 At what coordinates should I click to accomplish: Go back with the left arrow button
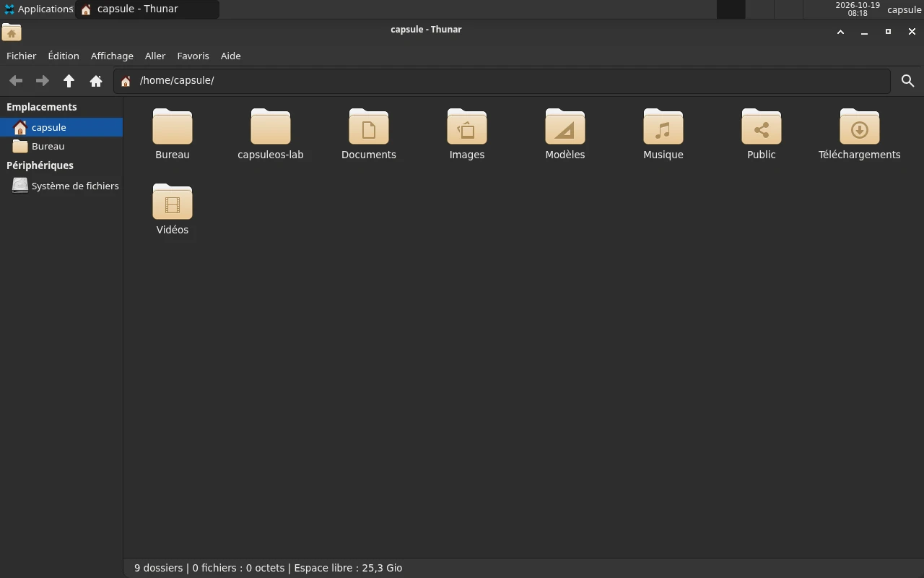16,81
